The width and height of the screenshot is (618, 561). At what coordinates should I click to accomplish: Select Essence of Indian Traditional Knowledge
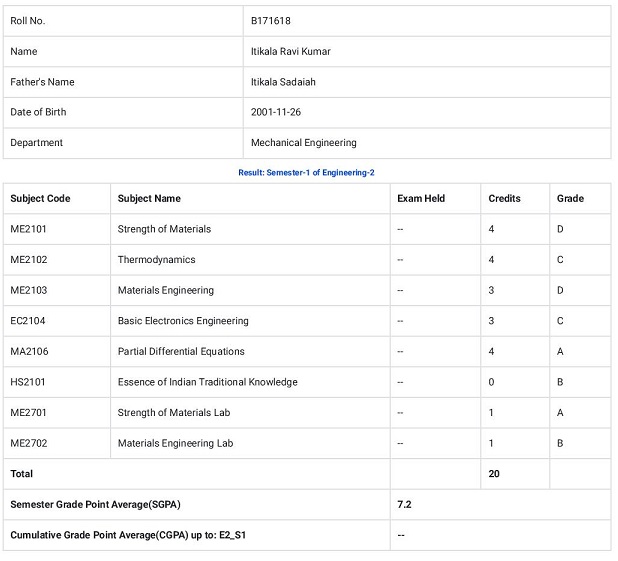[x=207, y=382]
